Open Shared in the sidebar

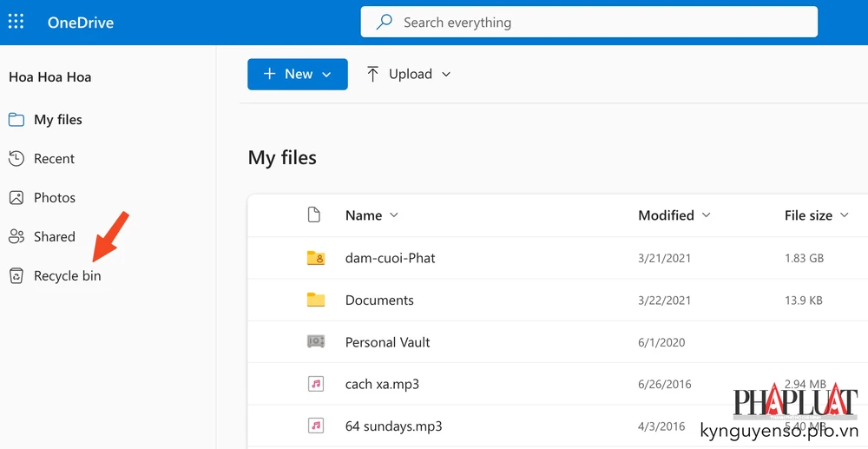(54, 236)
